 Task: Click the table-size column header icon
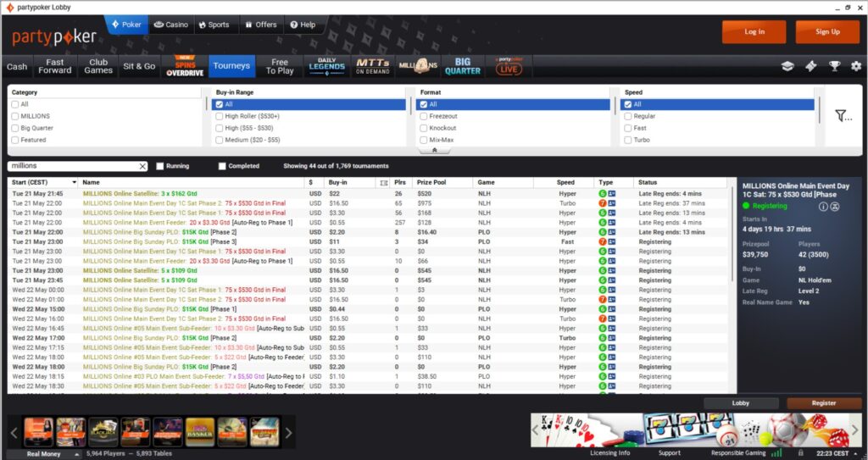coord(384,183)
